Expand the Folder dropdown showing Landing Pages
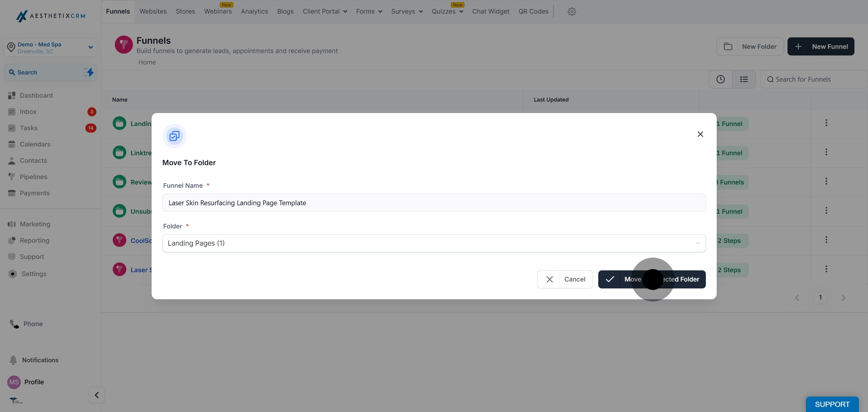The width and height of the screenshot is (868, 412). pyautogui.click(x=434, y=243)
